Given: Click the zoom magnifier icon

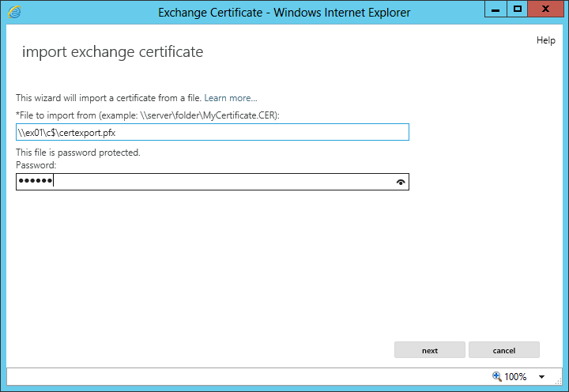Looking at the screenshot, I should coord(497,376).
